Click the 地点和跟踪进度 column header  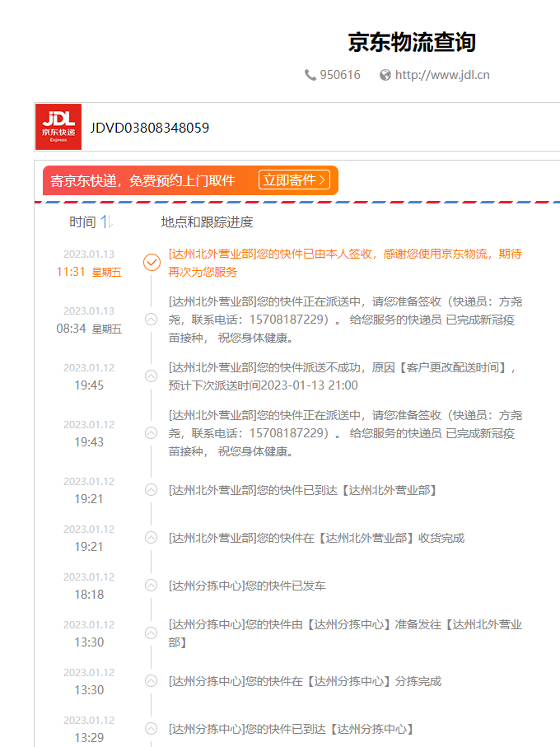(208, 222)
